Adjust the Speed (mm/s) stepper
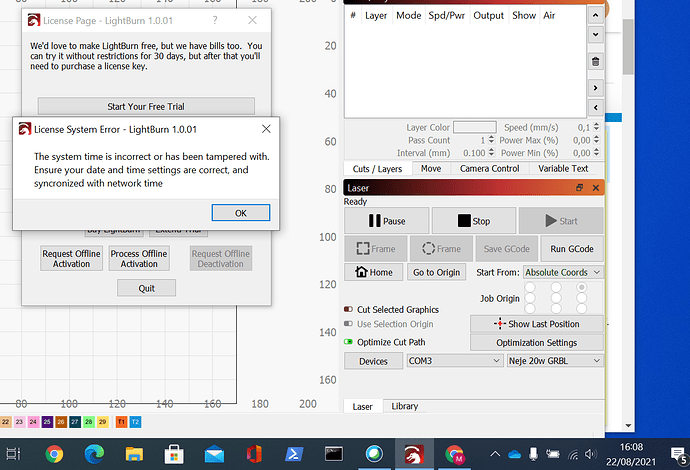The width and height of the screenshot is (690, 470). (596, 127)
